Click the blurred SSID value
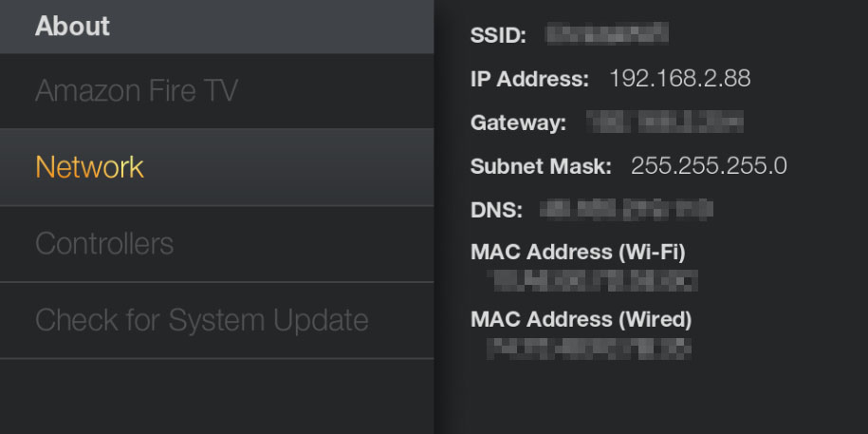This screenshot has width=868, height=434. (x=607, y=33)
